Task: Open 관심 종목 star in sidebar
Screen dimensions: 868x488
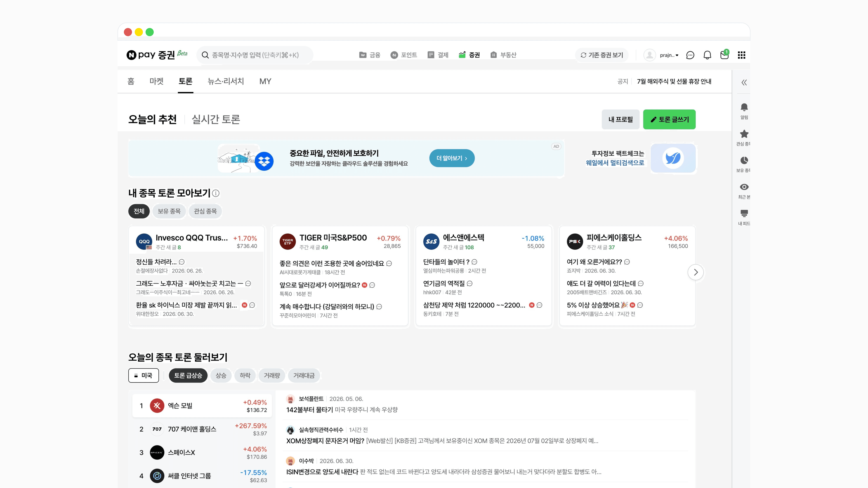Action: click(744, 138)
